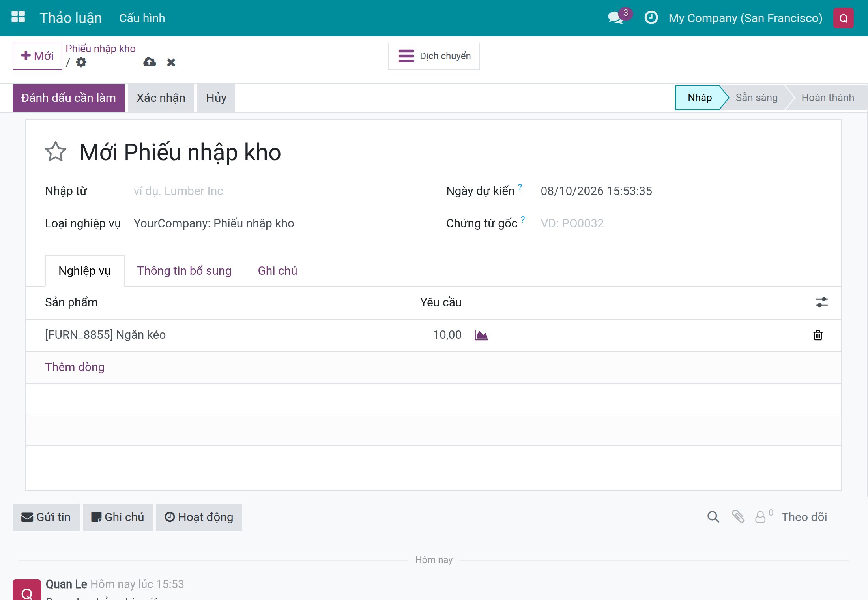Click Xác nhận button
Image resolution: width=868 pixels, height=600 pixels.
pos(161,98)
